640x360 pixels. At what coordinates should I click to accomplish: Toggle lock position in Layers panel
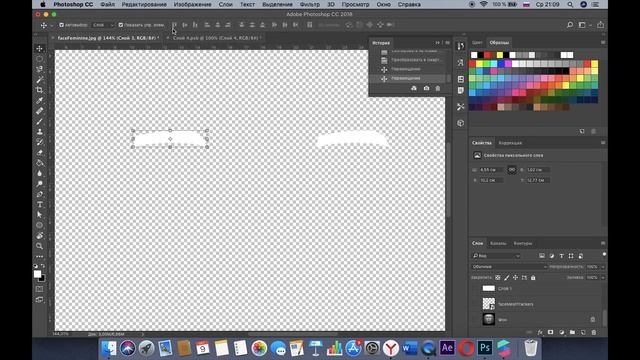point(516,278)
